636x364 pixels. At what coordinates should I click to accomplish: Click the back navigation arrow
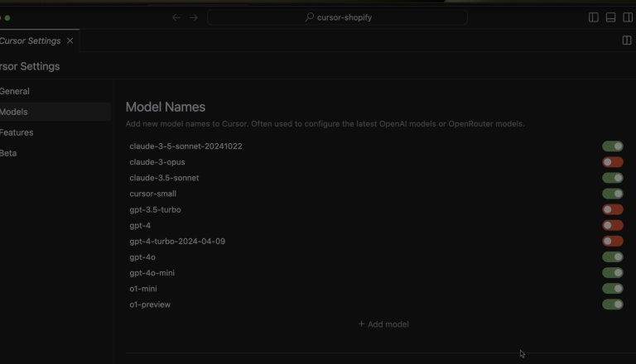[176, 17]
